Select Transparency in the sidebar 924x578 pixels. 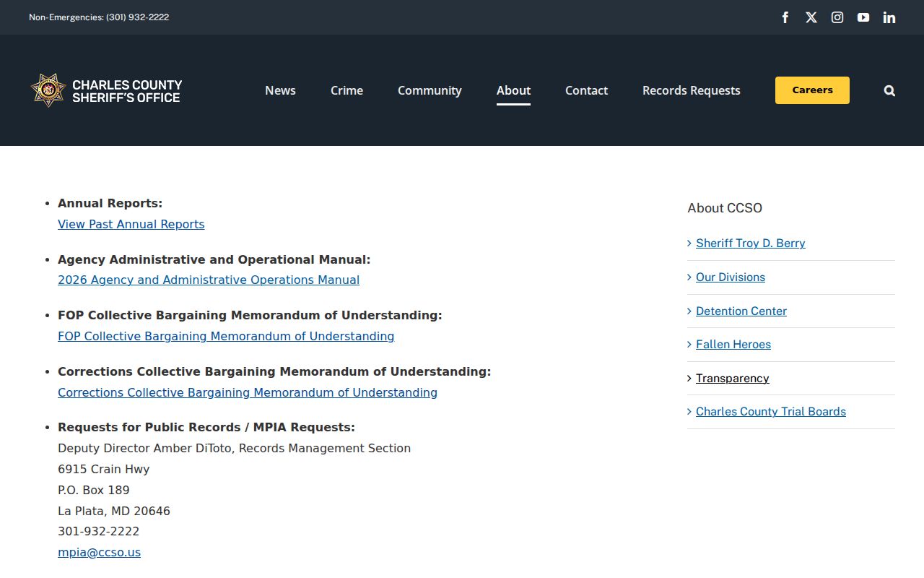[x=733, y=379]
